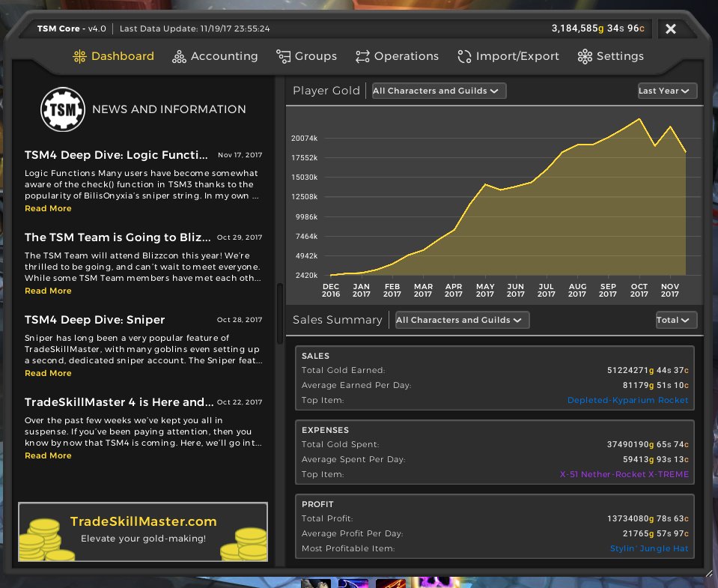Expand the Total period dropdown

coord(676,320)
